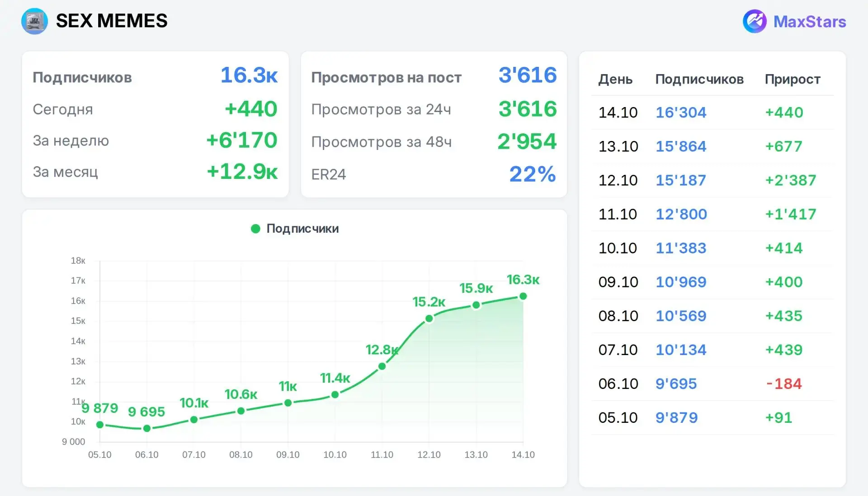This screenshot has height=496, width=868.
Task: Select the 11.4к chart data point
Action: click(335, 395)
